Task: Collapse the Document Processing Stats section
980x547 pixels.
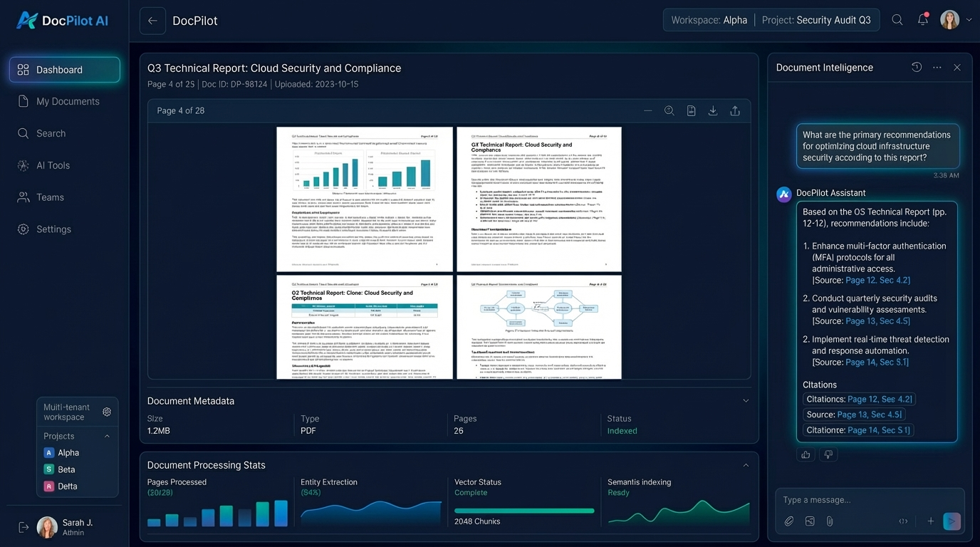Action: pyautogui.click(x=746, y=464)
